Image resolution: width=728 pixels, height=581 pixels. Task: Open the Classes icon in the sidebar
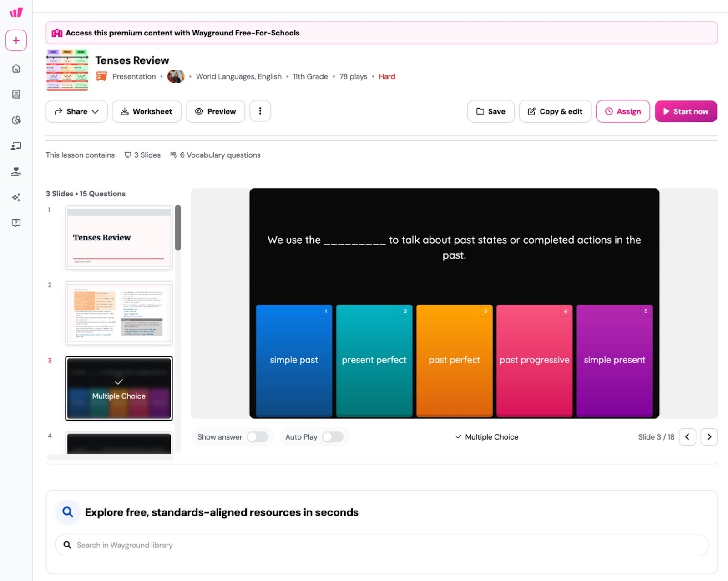click(16, 146)
